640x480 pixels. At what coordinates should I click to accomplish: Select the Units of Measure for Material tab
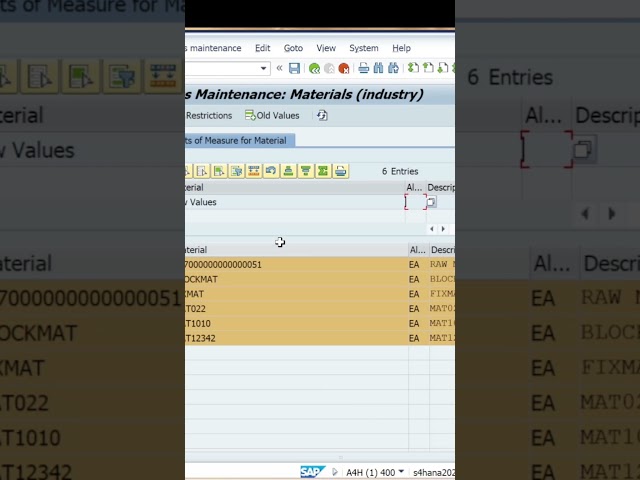coord(240,140)
